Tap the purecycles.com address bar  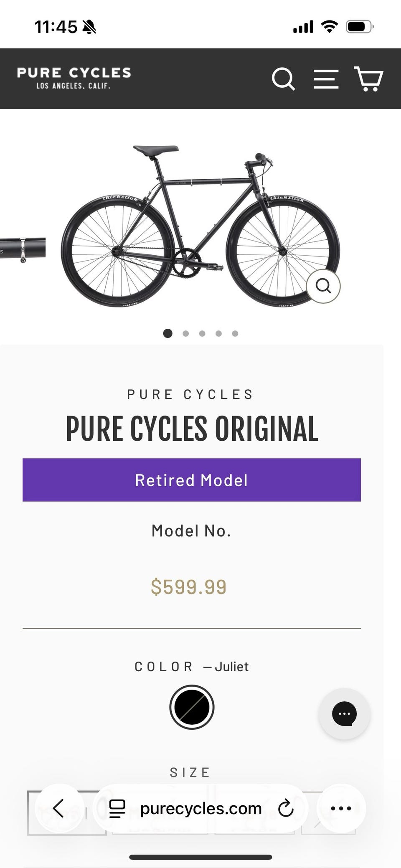[x=200, y=808]
